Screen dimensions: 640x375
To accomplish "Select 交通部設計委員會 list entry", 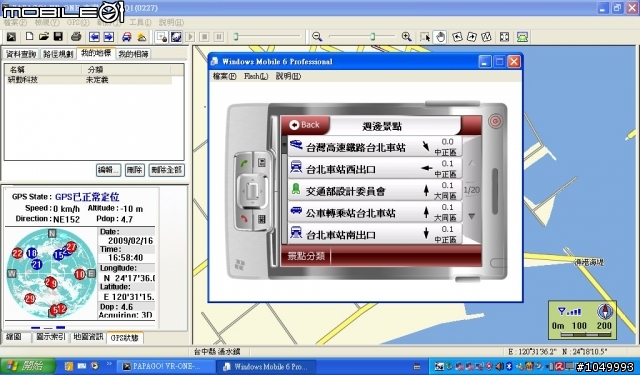I will [375, 190].
